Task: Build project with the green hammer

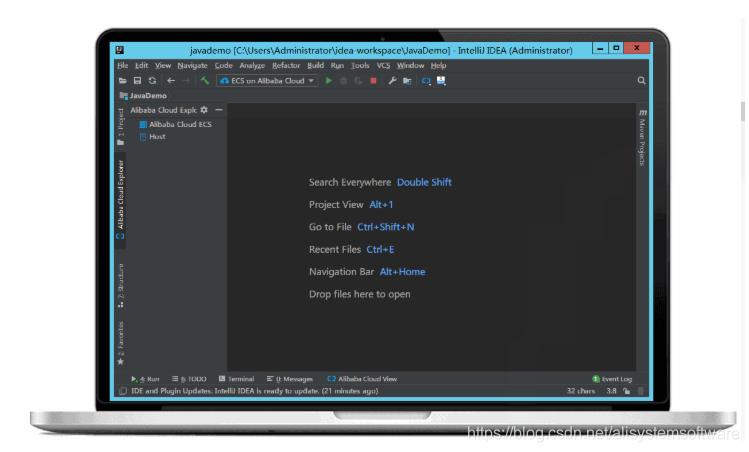Action: pyautogui.click(x=205, y=80)
